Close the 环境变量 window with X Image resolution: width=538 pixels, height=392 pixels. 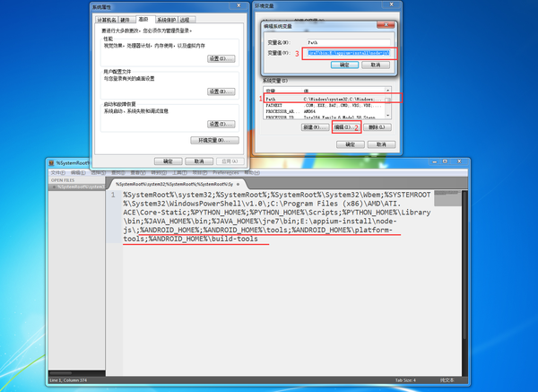(391, 4)
